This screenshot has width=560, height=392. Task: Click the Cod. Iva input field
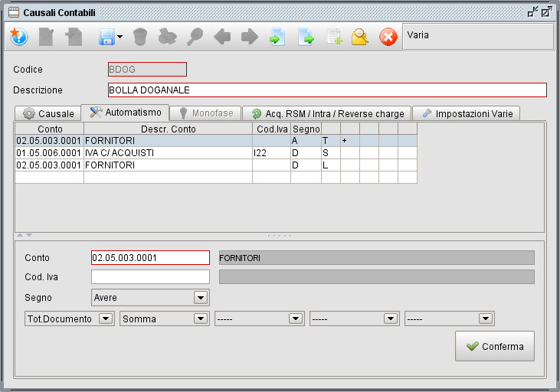[150, 276]
